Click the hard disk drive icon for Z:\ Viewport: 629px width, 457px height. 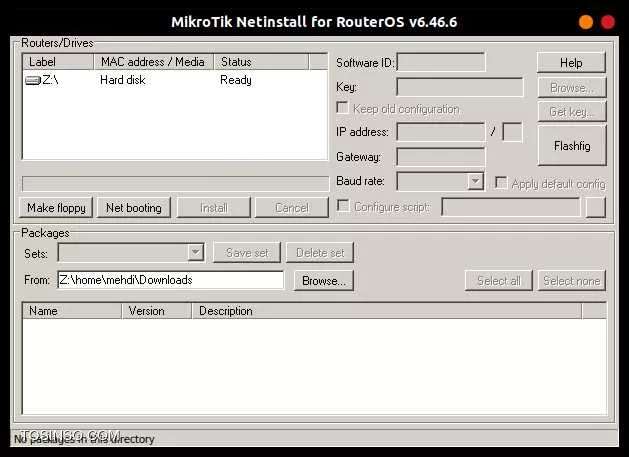tap(32, 80)
